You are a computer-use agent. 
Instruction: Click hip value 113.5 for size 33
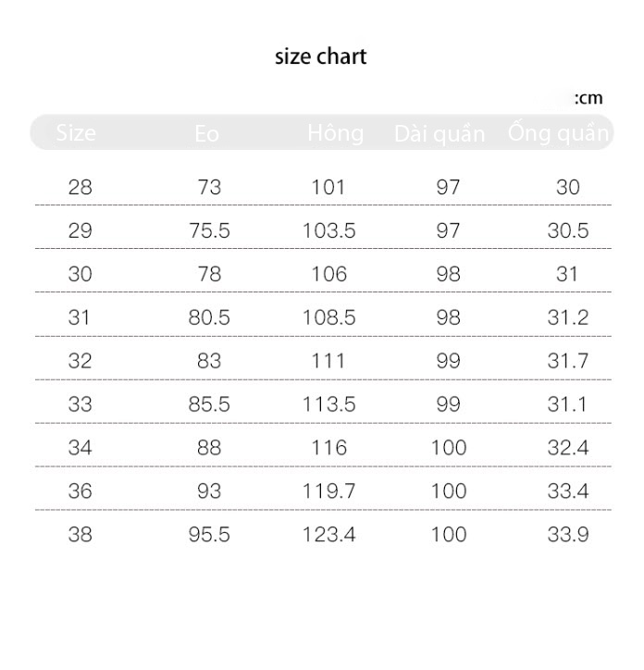click(329, 404)
